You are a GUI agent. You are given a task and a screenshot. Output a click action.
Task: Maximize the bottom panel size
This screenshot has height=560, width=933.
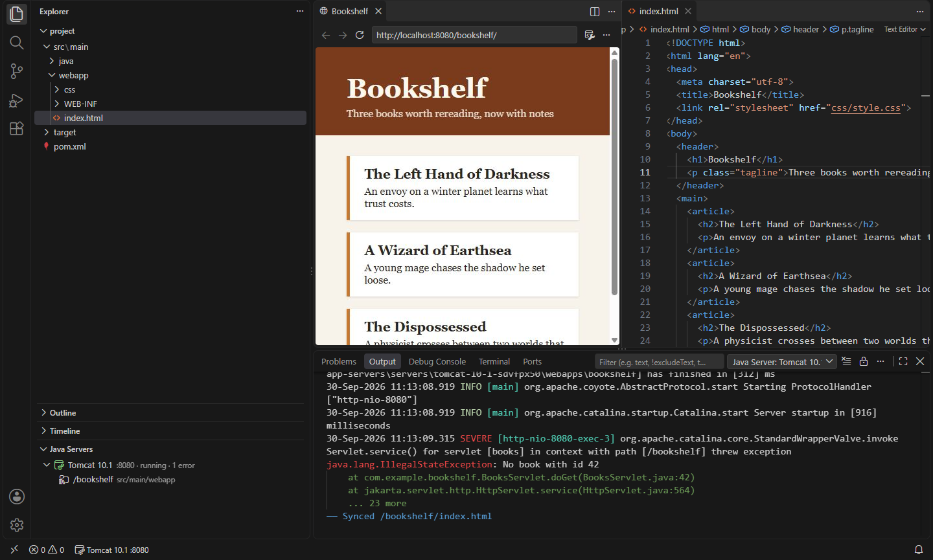[x=903, y=361]
